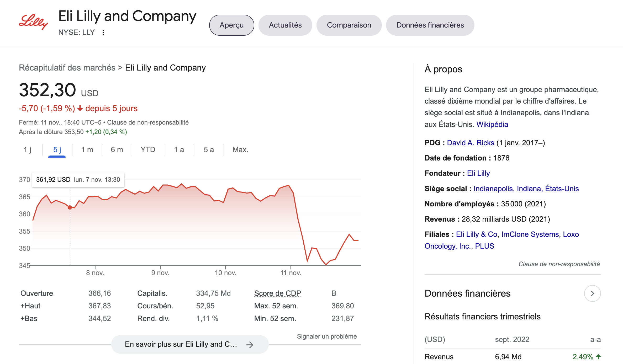Click the Eli Lilly and Company title
The width and height of the screenshot is (623, 364).
127,16
